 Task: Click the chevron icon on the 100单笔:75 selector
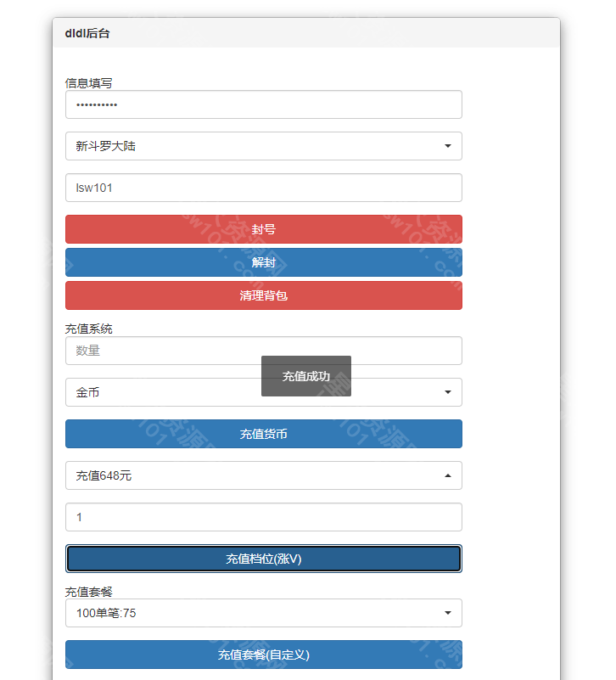tap(448, 613)
